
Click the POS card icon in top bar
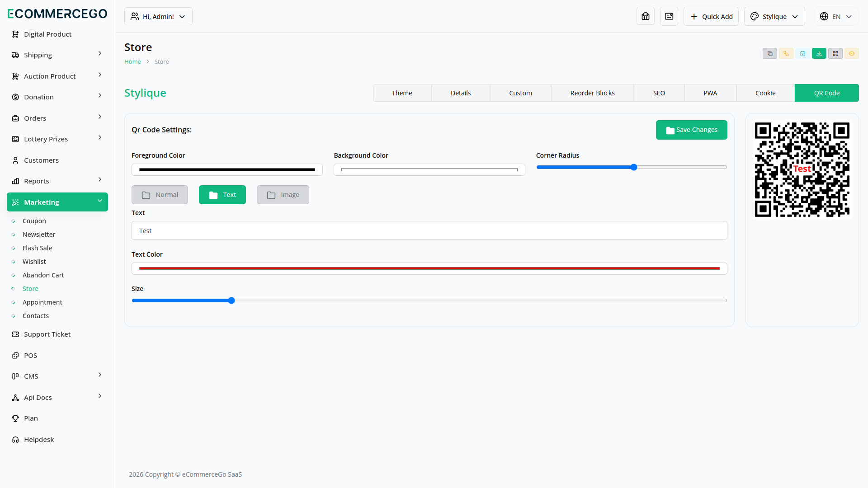coord(669,16)
